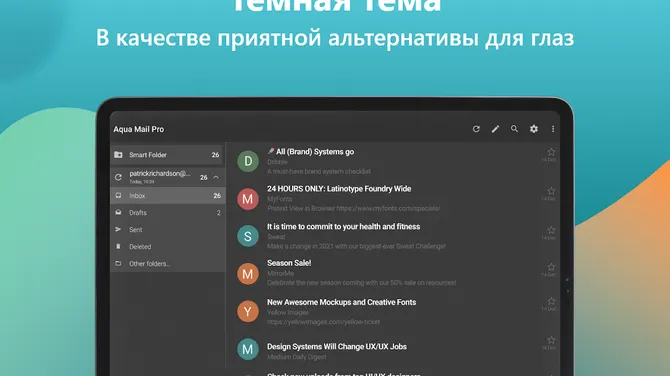Select the teal S avatar for Sweat
Viewport: 670px width, 376px height.
point(248,236)
